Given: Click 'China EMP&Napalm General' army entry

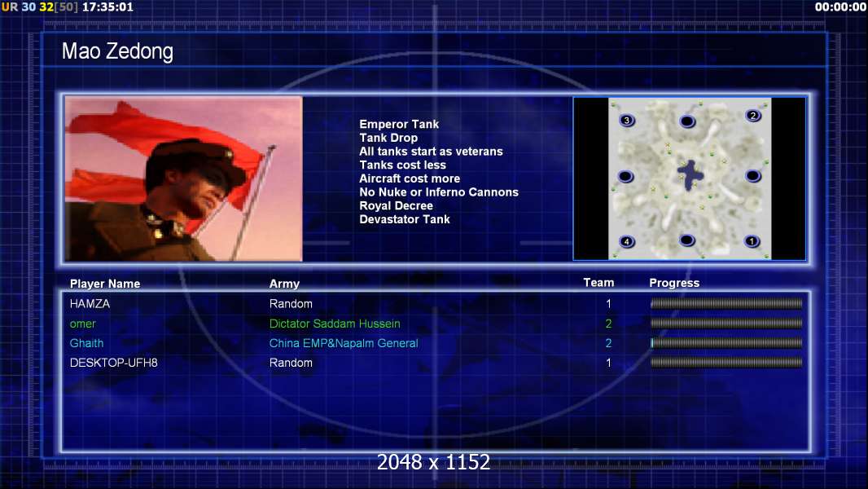Looking at the screenshot, I should click(x=344, y=343).
